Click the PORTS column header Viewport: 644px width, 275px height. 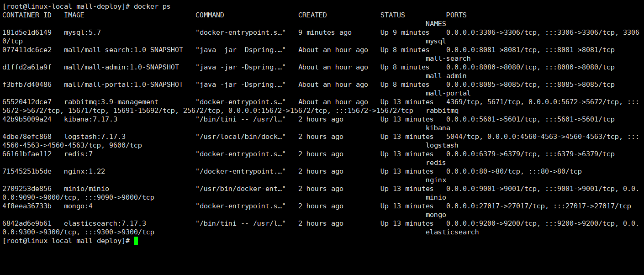coord(456,15)
